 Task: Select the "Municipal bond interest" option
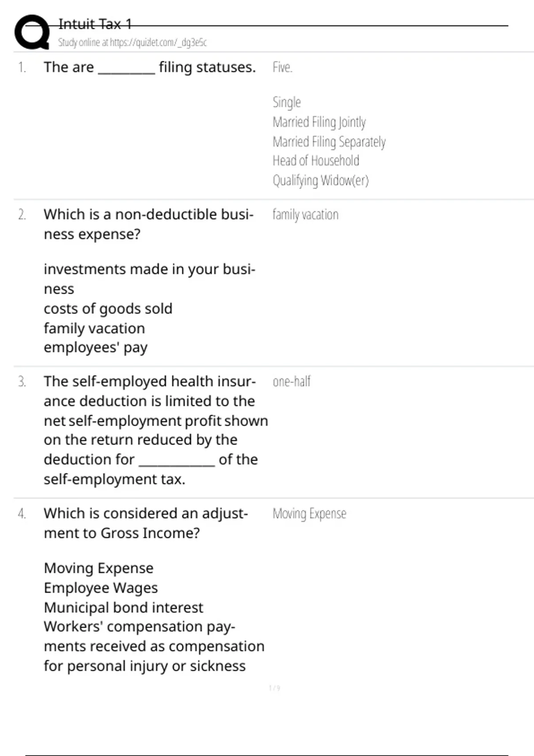(x=123, y=607)
